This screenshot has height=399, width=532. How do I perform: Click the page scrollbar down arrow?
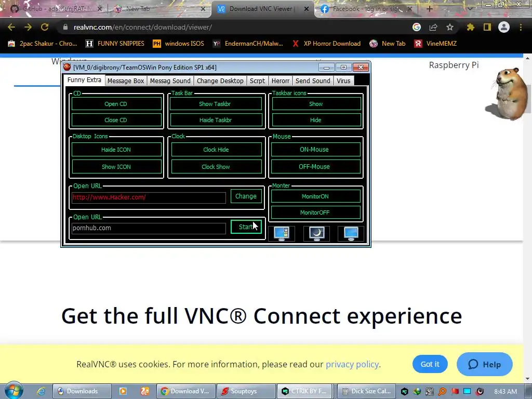point(527,379)
